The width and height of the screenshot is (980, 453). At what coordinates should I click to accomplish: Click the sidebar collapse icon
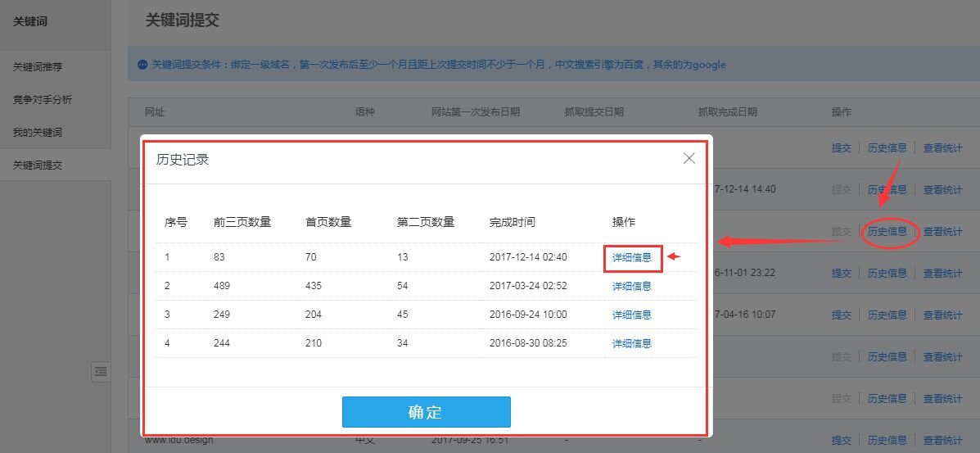(100, 371)
